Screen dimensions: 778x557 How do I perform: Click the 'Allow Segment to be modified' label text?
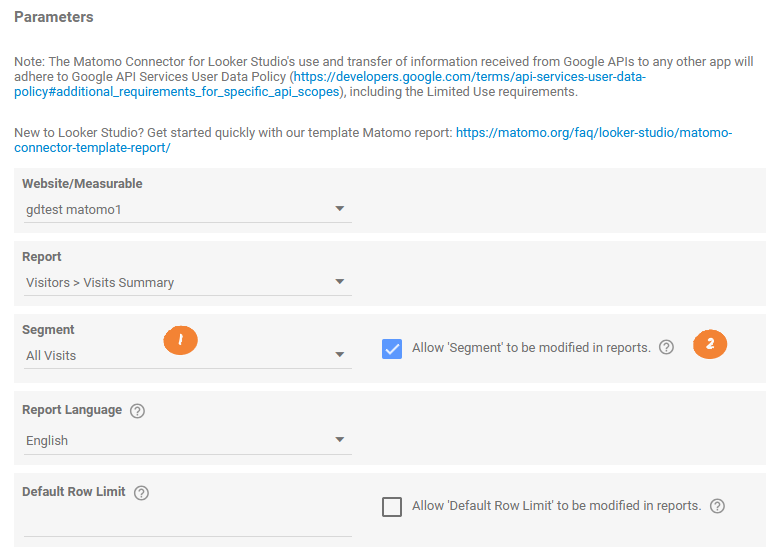pos(531,348)
